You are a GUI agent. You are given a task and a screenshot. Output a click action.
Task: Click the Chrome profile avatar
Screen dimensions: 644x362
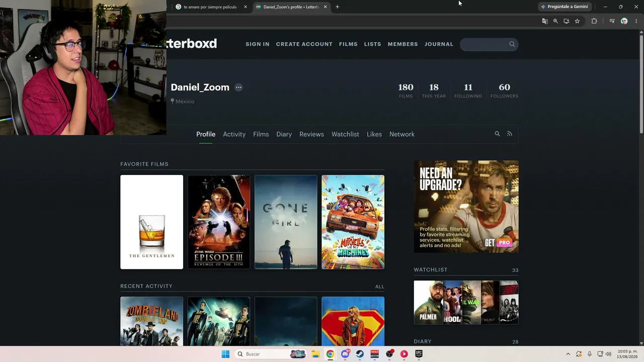pyautogui.click(x=624, y=21)
